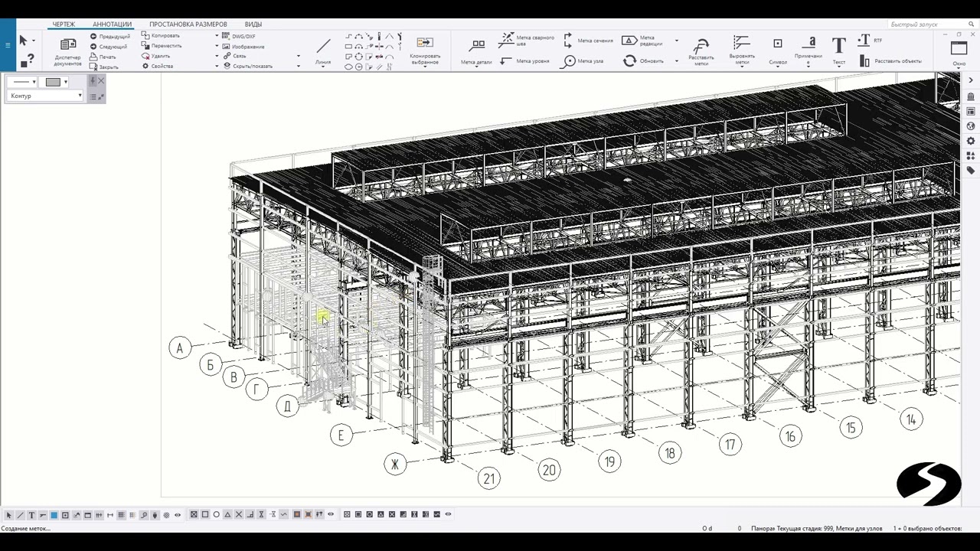Toggle eye visibility in second bottom group
Viewport: 980px width, 551px height.
[x=331, y=515]
